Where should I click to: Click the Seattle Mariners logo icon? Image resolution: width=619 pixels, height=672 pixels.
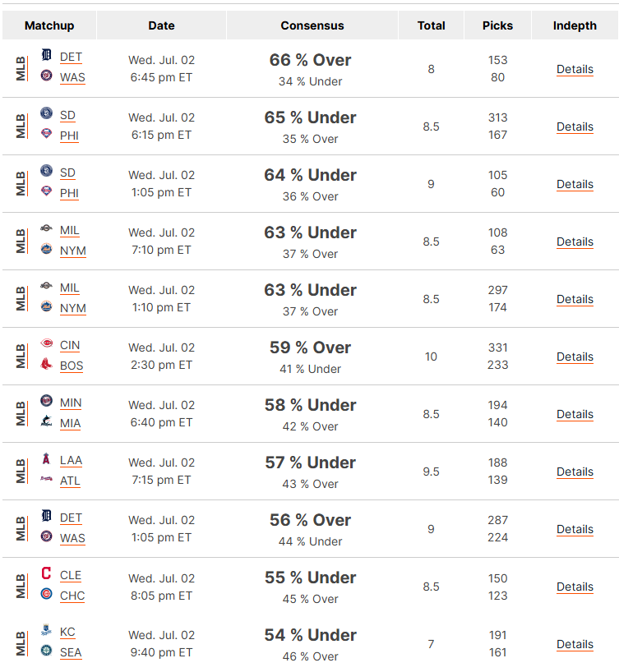(46, 651)
